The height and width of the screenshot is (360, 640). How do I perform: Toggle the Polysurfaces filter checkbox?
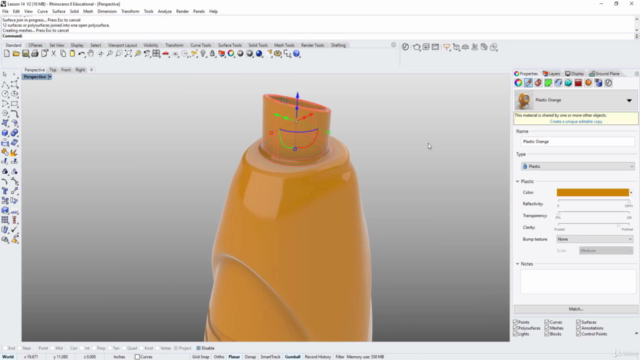pos(515,328)
